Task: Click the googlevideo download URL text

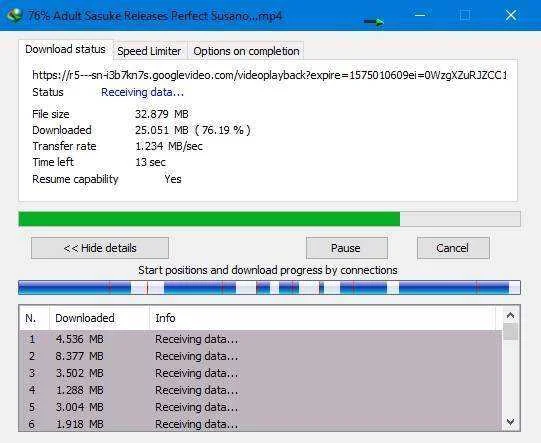Action: click(269, 75)
